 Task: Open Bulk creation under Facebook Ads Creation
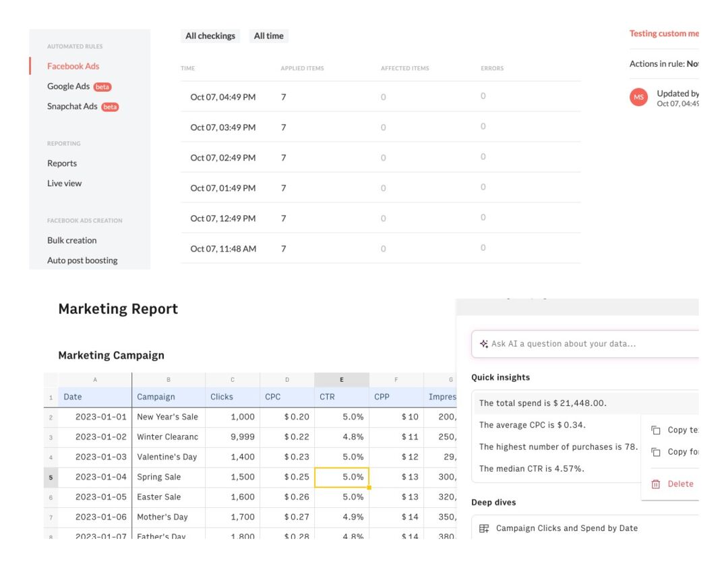coord(71,240)
